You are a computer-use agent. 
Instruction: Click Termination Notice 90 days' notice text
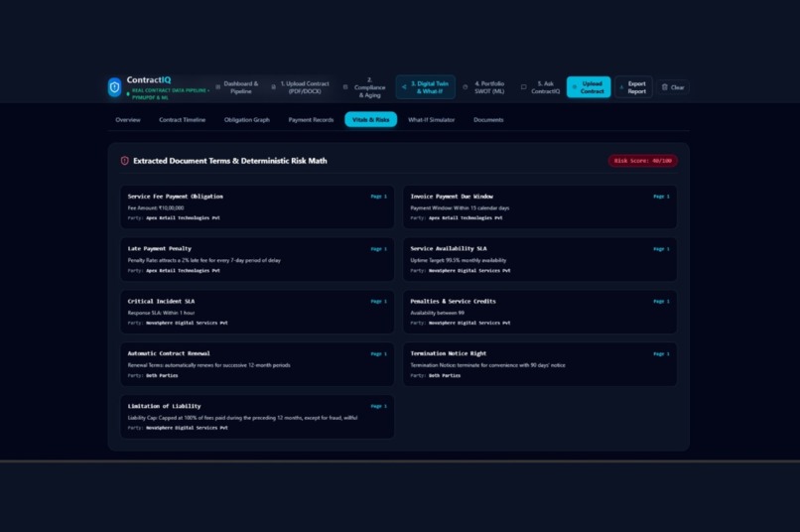pos(487,365)
